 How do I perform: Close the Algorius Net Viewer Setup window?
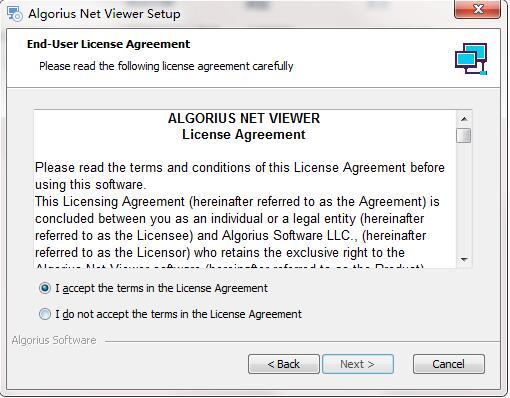(x=477, y=9)
